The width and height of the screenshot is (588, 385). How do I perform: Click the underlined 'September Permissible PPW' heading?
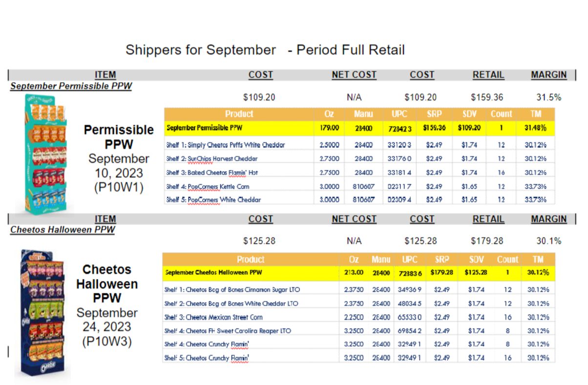[71, 86]
